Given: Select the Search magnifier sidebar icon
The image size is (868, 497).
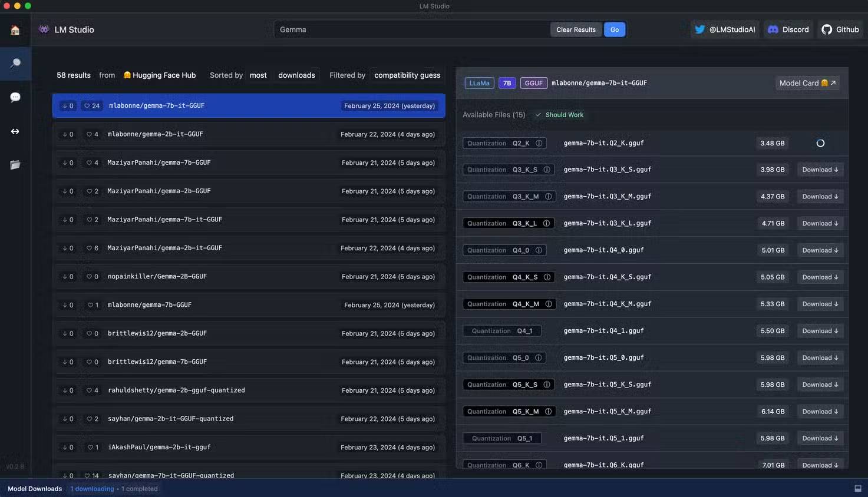Looking at the screenshot, I should pos(15,64).
